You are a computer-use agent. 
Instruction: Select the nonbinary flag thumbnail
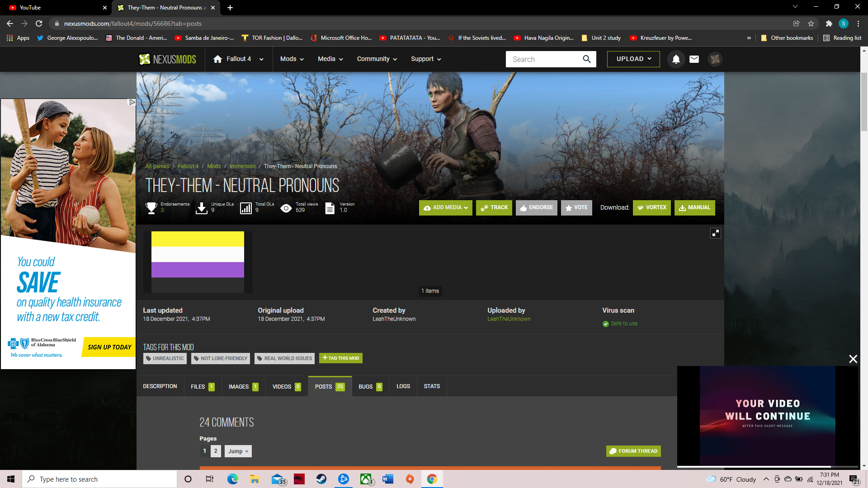click(198, 262)
